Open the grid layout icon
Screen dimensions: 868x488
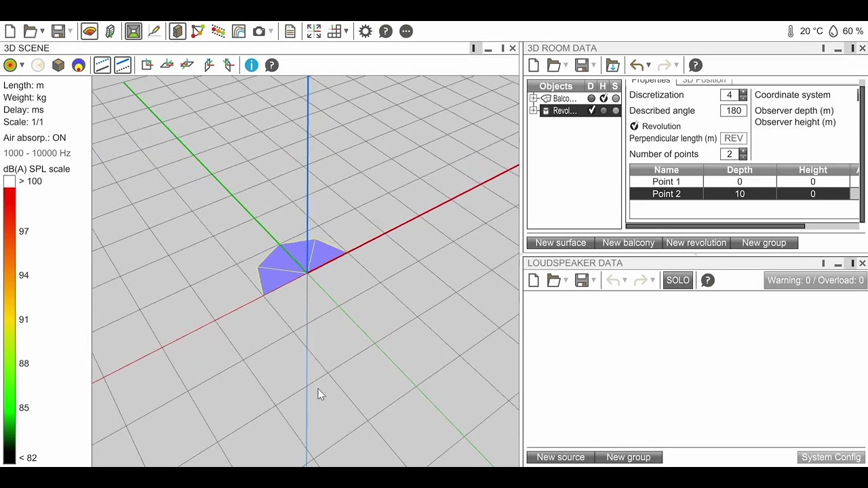click(x=334, y=31)
